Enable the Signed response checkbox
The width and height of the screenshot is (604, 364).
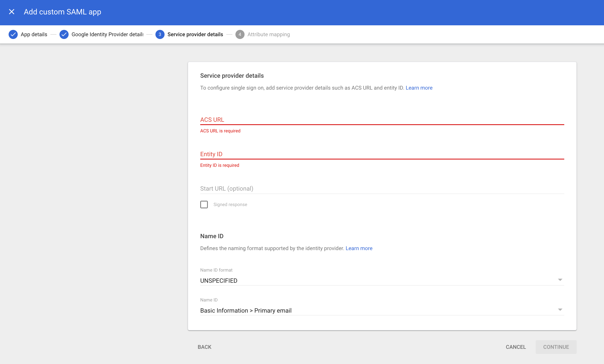pyautogui.click(x=204, y=204)
